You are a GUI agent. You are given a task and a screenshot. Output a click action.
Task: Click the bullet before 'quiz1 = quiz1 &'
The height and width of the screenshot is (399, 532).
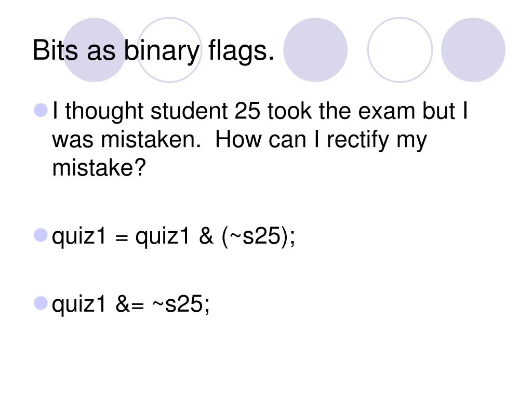click(41, 235)
